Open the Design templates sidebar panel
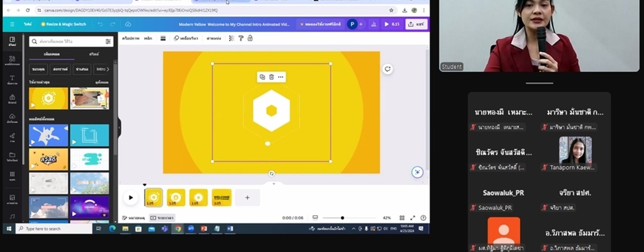The image size is (644, 252). [x=12, y=41]
